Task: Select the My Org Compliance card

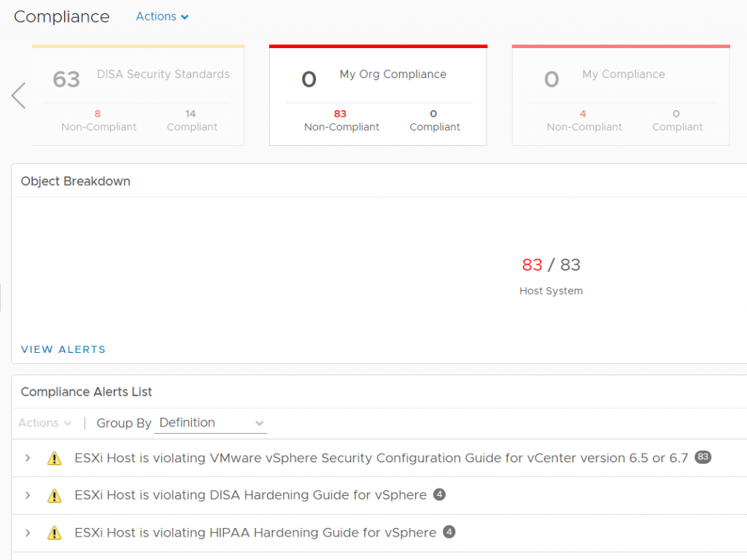Action: tap(379, 96)
